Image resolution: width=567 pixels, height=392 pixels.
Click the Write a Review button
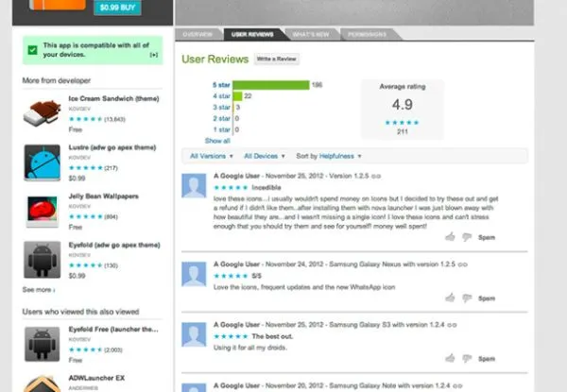[277, 59]
